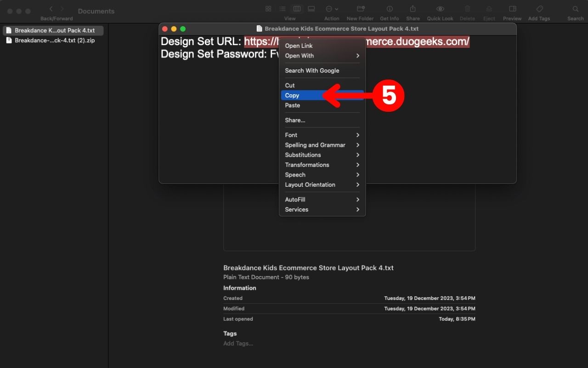Choose Search With Google from the menu
The width and height of the screenshot is (588, 368).
(312, 70)
